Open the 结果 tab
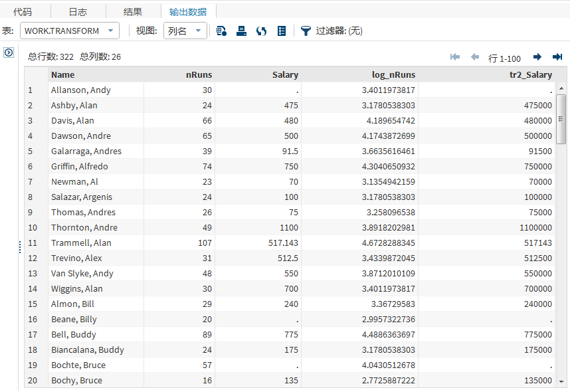Viewport: 570px width, 392px height. [x=132, y=12]
